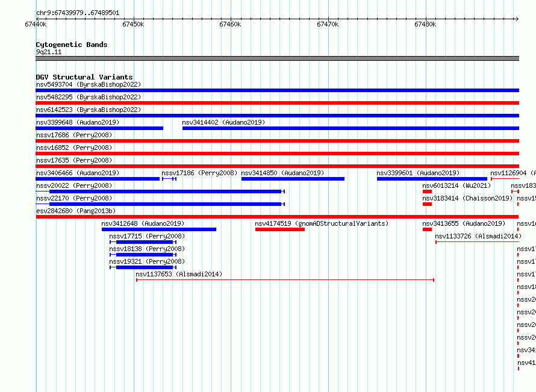This screenshot has height=392, width=536.
Task: Click the 67470k position on the ruler
Action: [328, 24]
